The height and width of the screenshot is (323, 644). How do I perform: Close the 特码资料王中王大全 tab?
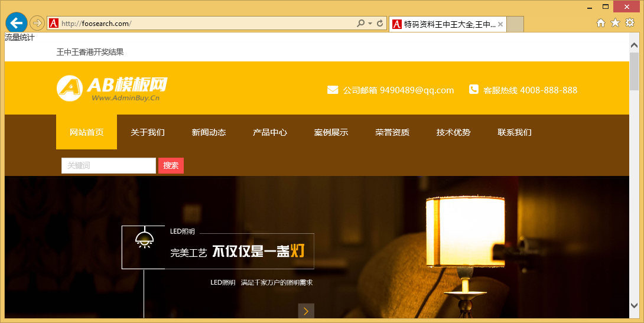click(x=500, y=24)
